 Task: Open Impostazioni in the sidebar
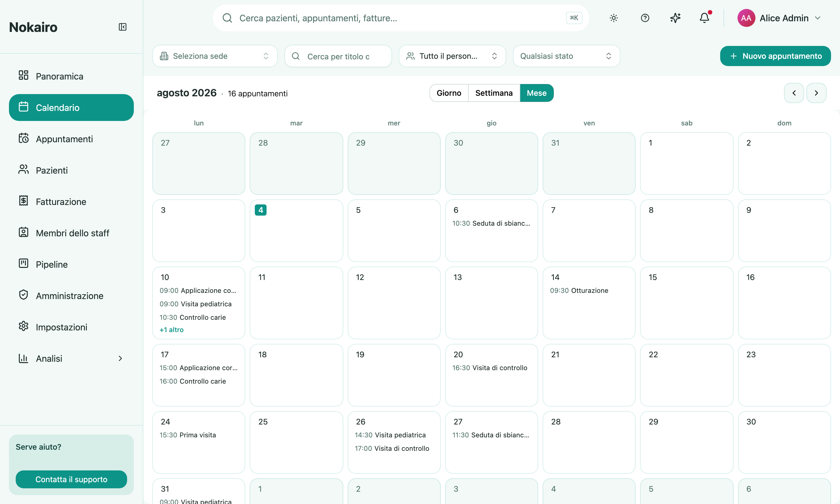click(71, 327)
